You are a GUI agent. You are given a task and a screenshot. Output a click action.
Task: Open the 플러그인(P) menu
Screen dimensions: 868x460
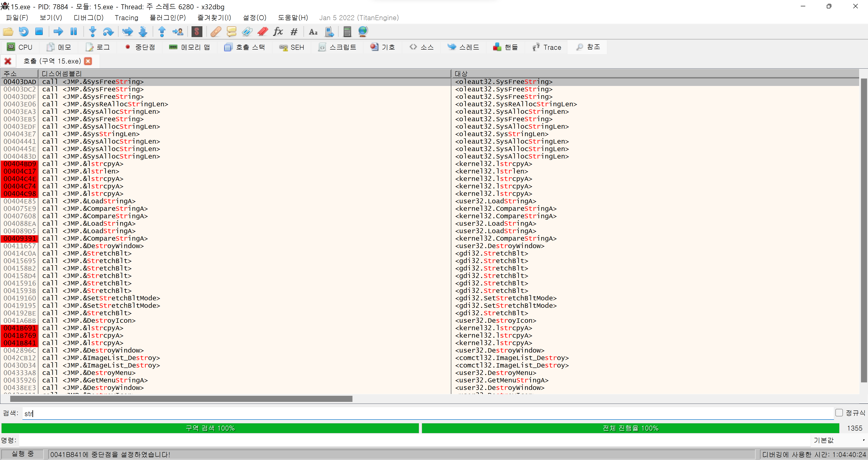168,17
